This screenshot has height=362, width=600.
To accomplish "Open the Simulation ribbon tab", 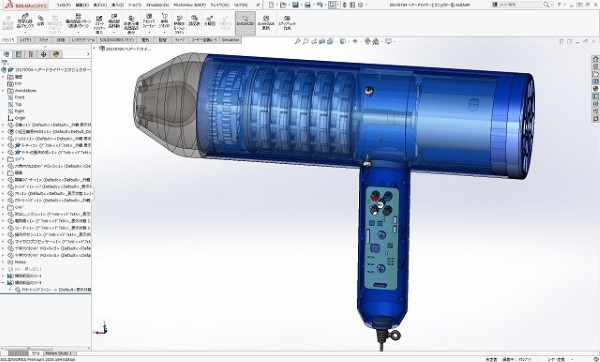I will (x=230, y=40).
